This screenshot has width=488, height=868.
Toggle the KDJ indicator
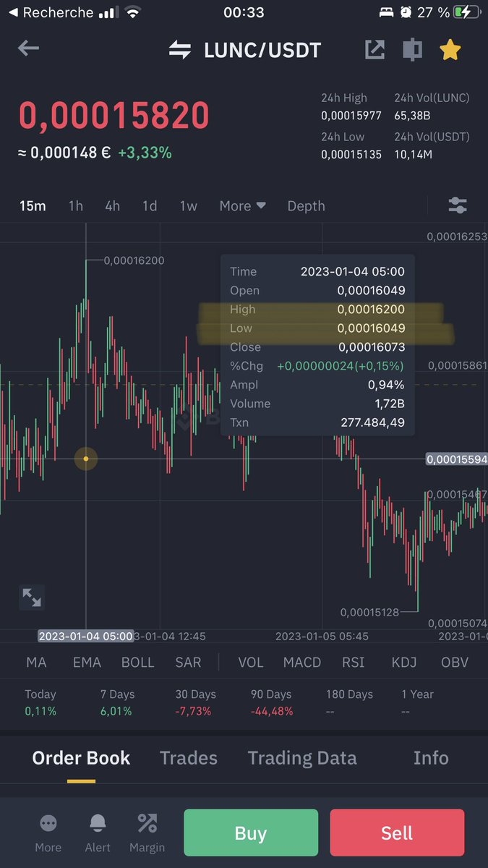click(404, 662)
